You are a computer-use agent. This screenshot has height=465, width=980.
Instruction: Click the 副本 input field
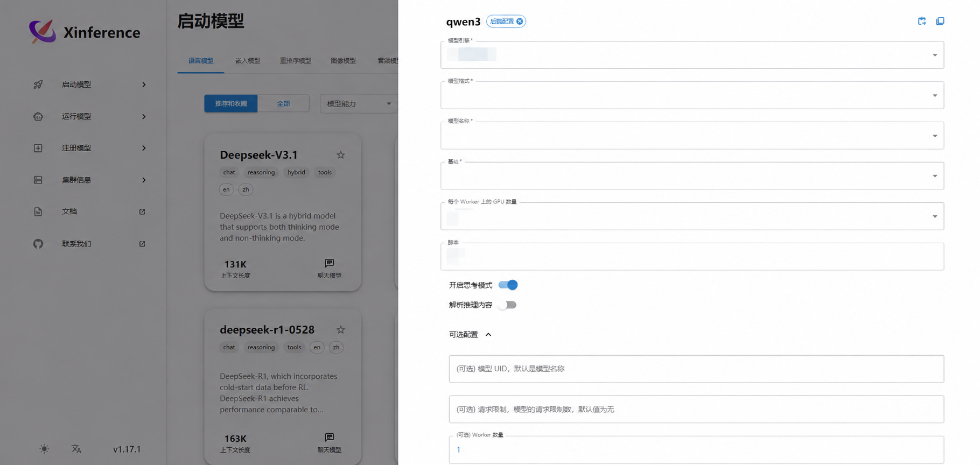tap(692, 257)
